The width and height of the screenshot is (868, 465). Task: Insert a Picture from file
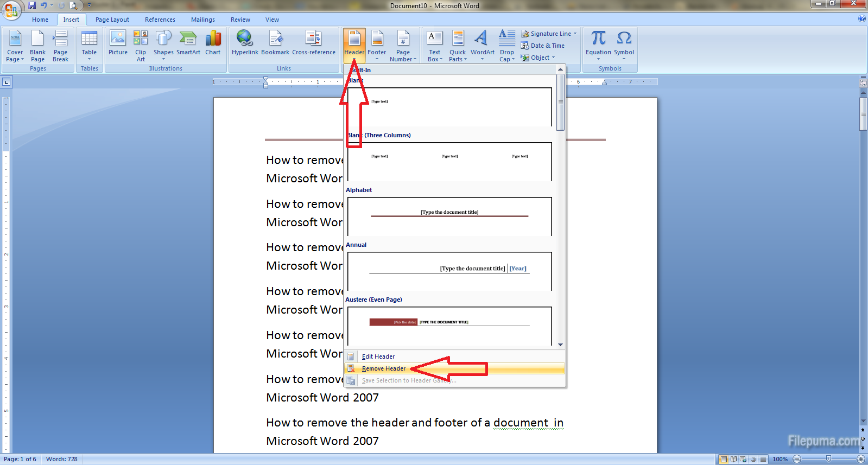[x=118, y=43]
